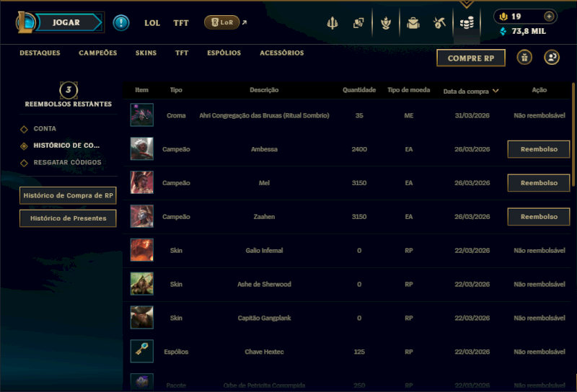Click the COMPRE RP button
The height and width of the screenshot is (392, 577).
pos(471,58)
